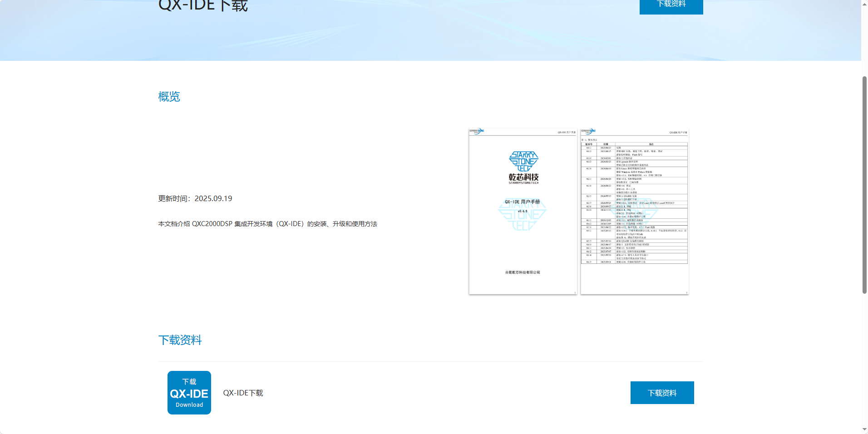The height and width of the screenshot is (434, 868).
Task: Open the user manual cover page thumbnail
Action: [523, 212]
